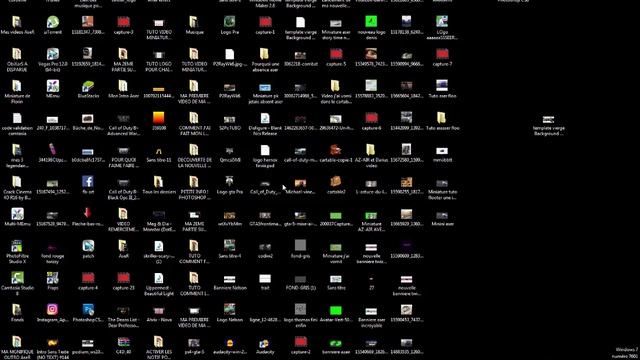The width and height of the screenshot is (640, 360).
Task: Select the Alvin - Nova file
Action: pyautogui.click(x=159, y=311)
